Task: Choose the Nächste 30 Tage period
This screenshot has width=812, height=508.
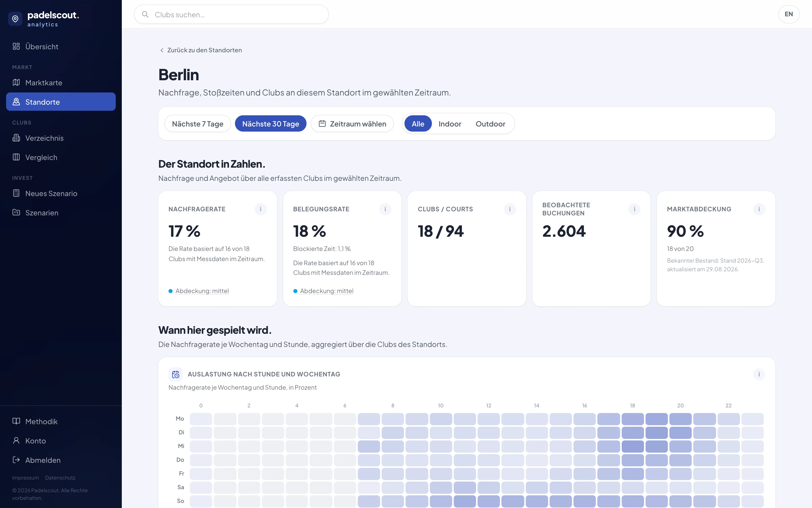Action: click(271, 124)
